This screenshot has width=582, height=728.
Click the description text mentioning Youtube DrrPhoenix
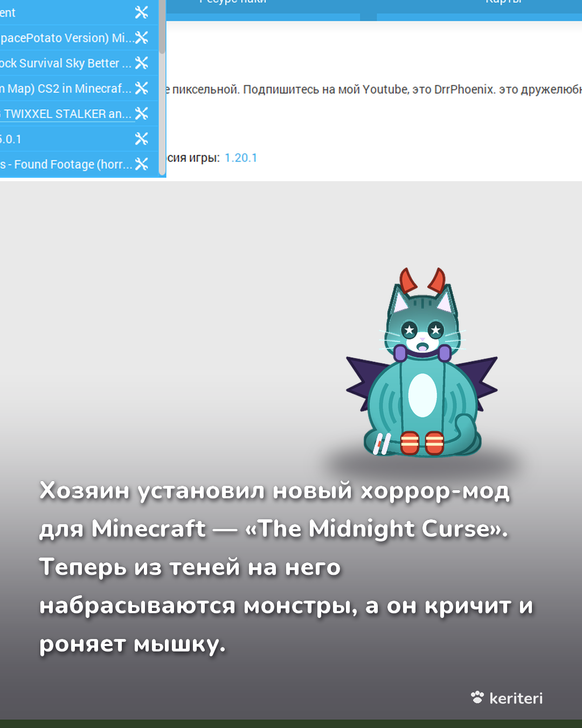(x=374, y=90)
